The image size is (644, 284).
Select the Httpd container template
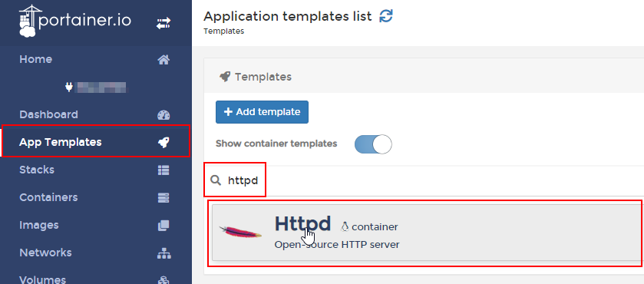[x=427, y=233]
